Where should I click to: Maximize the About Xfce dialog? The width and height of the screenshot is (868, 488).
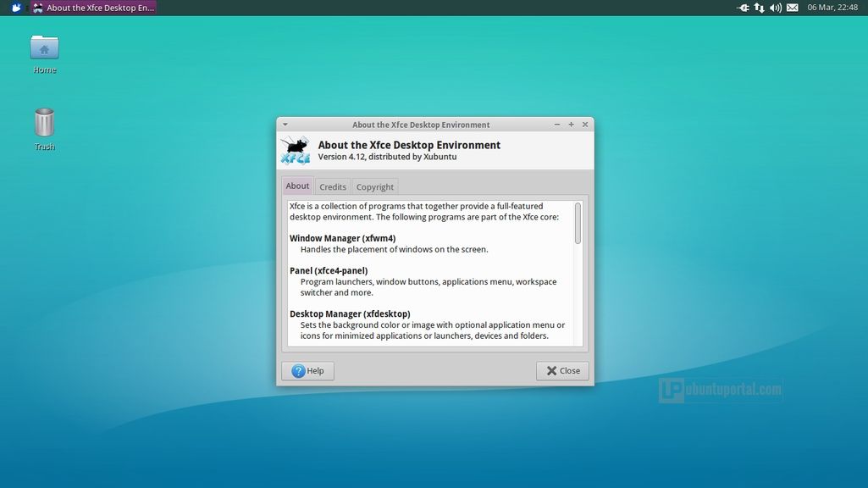point(571,125)
